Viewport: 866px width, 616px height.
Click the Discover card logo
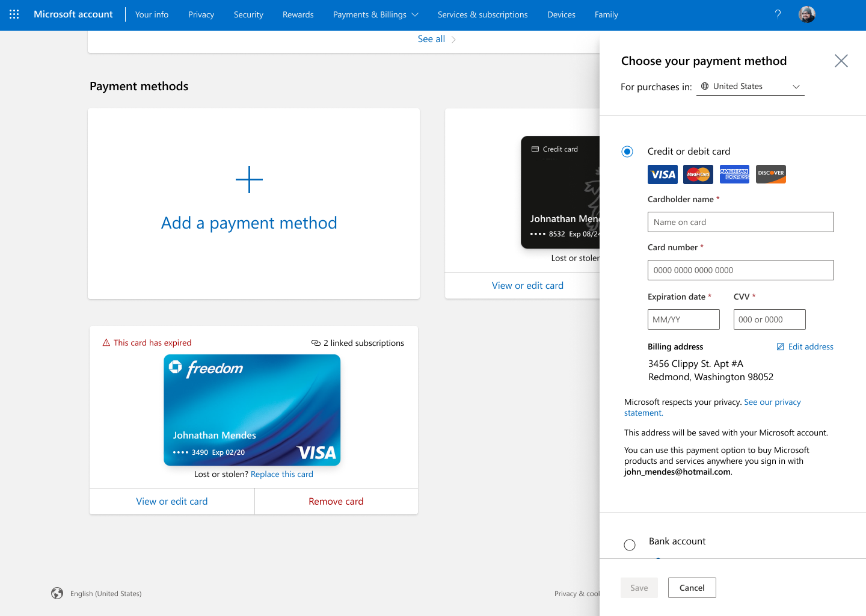[x=771, y=174]
